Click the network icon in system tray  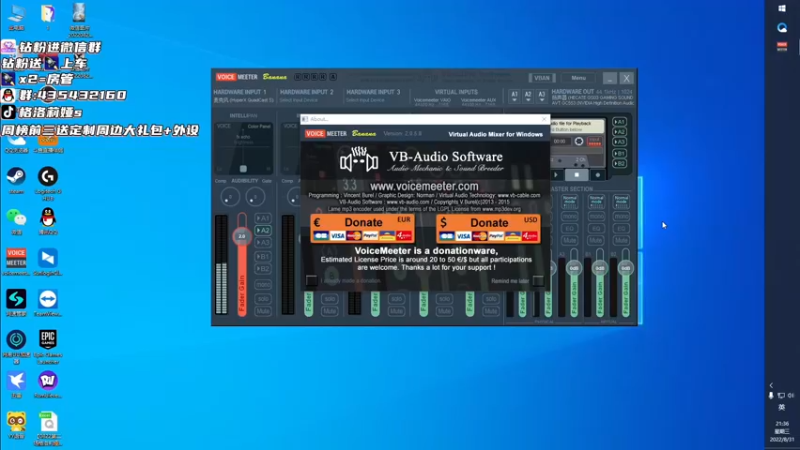point(781,395)
